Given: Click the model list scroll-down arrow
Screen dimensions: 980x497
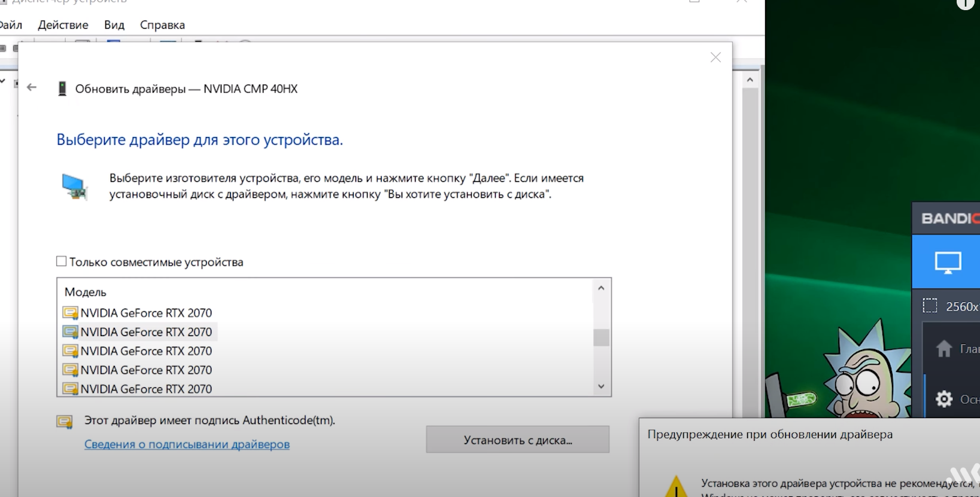Looking at the screenshot, I should (601, 386).
